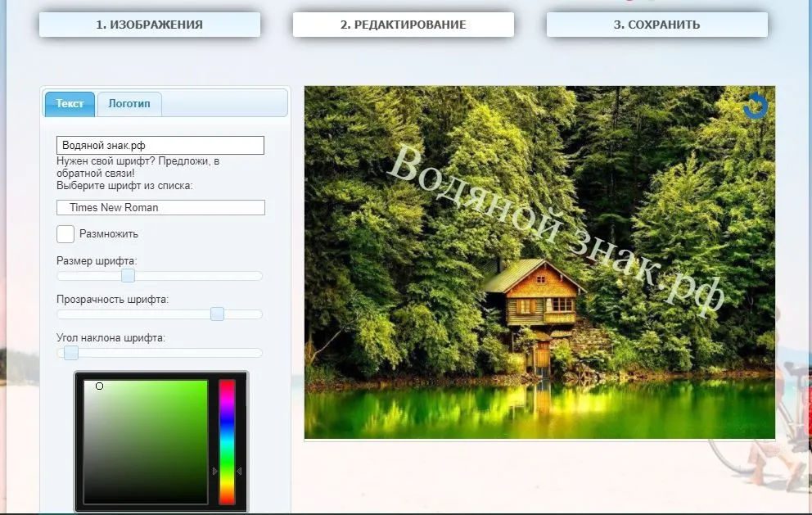Click the Размножить label text
The height and width of the screenshot is (515, 812).
109,234
